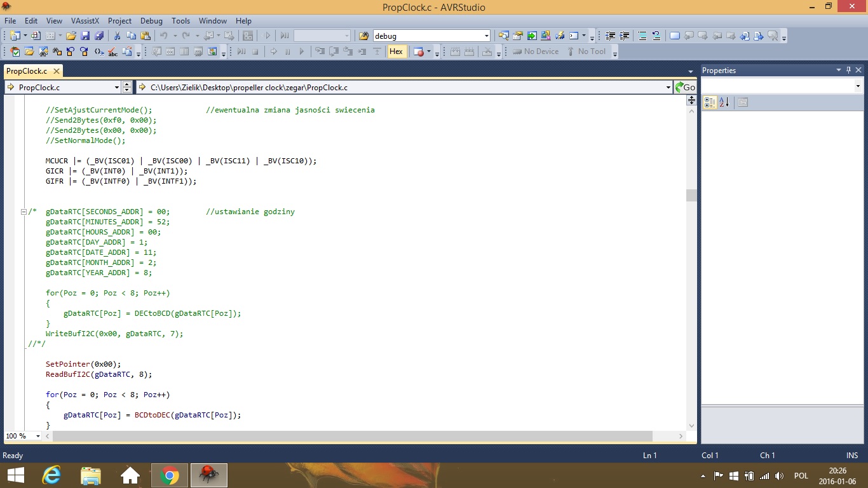
Task: Click the braces code icon in second toolbar
Action: pos(98,51)
